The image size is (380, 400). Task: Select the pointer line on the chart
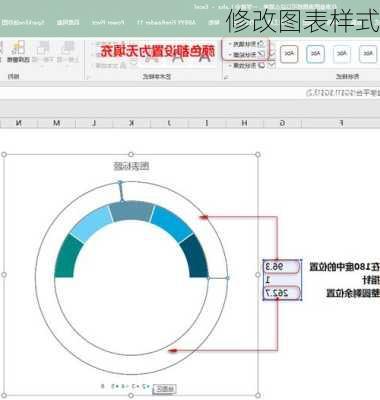(x=121, y=191)
